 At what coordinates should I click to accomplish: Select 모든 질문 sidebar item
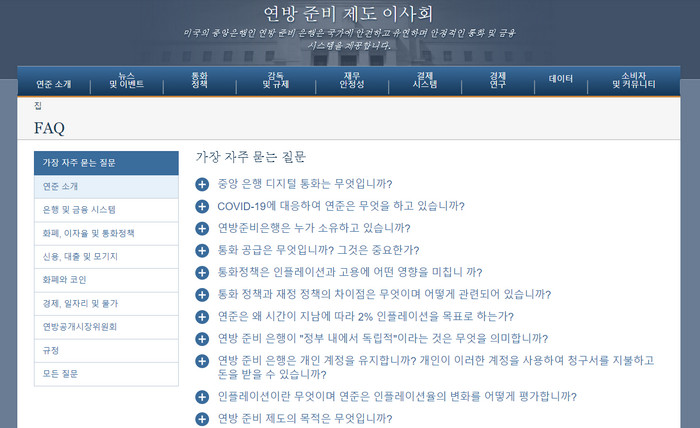click(106, 374)
